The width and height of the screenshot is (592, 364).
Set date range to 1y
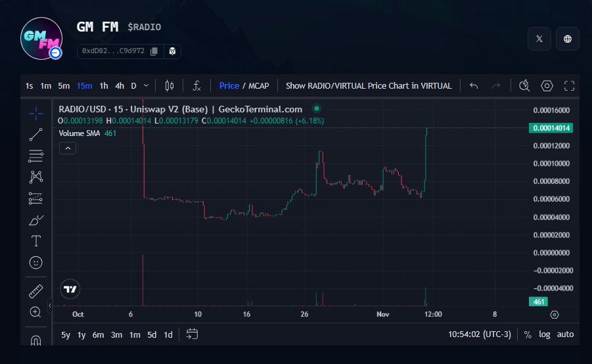tap(81, 335)
